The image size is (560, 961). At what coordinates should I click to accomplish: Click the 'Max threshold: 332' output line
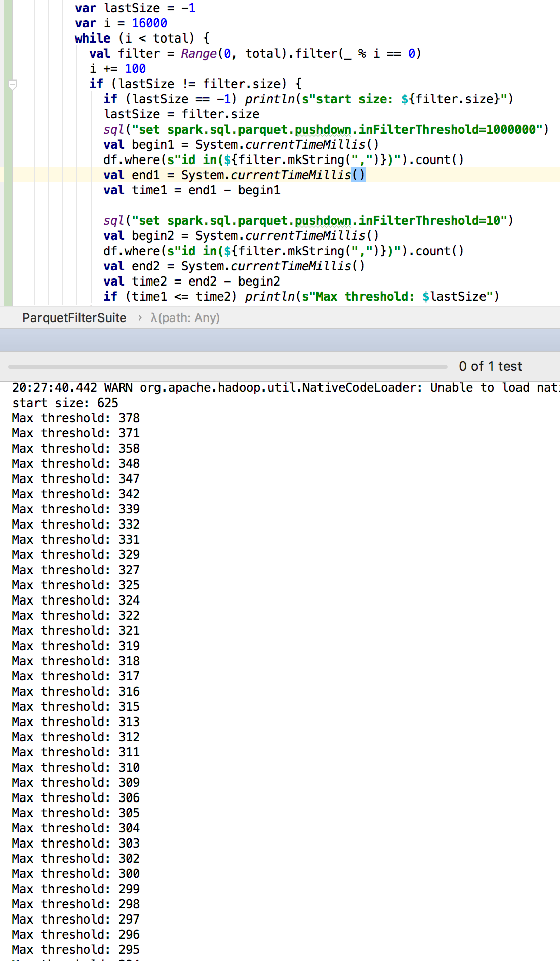point(76,525)
